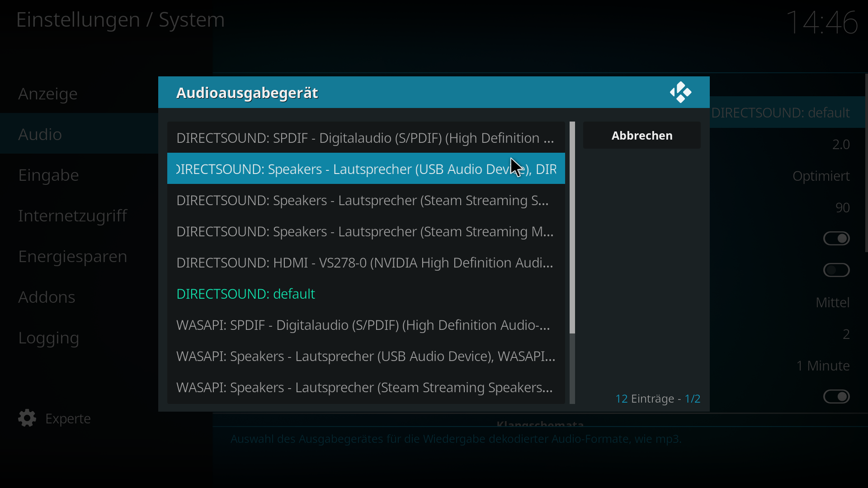Image resolution: width=868 pixels, height=488 pixels.
Task: Change the Optimiert setting value
Action: 821,176
